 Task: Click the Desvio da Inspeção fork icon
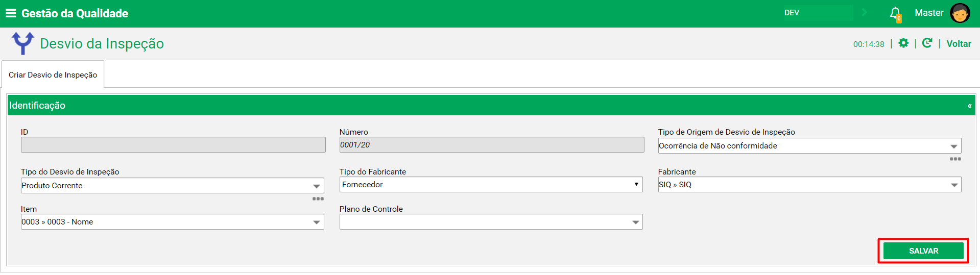[x=23, y=43]
